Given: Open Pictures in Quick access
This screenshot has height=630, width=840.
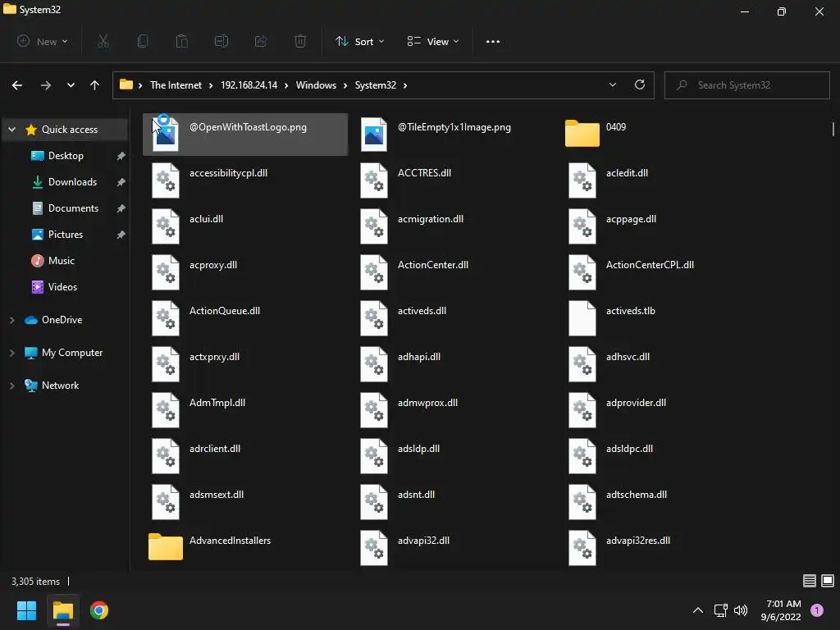Looking at the screenshot, I should tap(66, 235).
